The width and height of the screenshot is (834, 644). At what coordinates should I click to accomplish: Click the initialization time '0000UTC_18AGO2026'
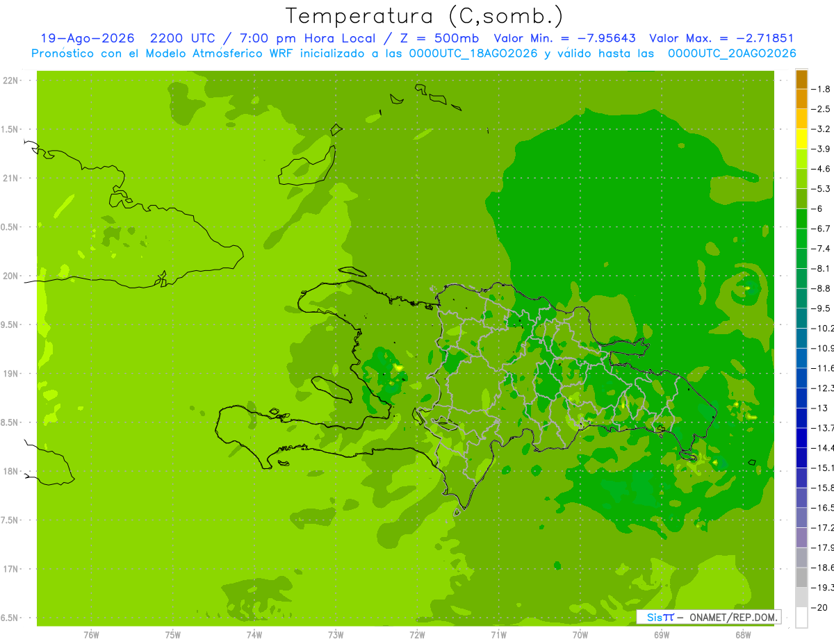coord(473,53)
